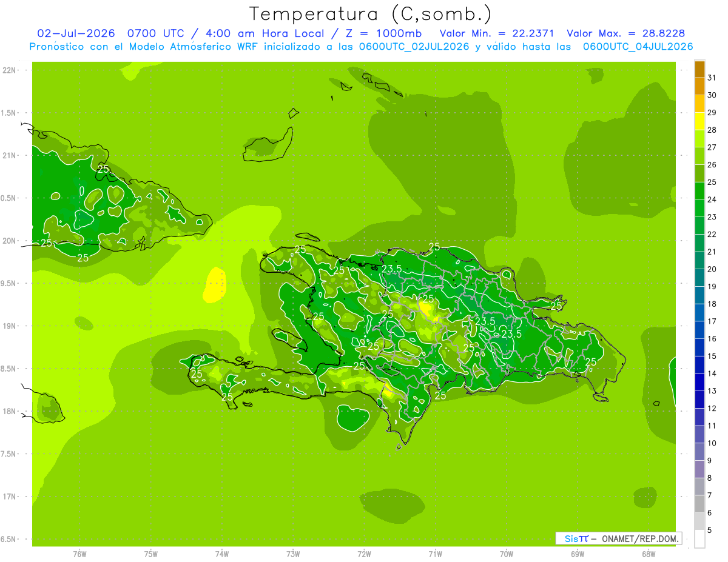This screenshot has height=562, width=728.
Task: Click the 'SisTT - ONAMET/REP.DOM.' credit label
Action: point(619,538)
